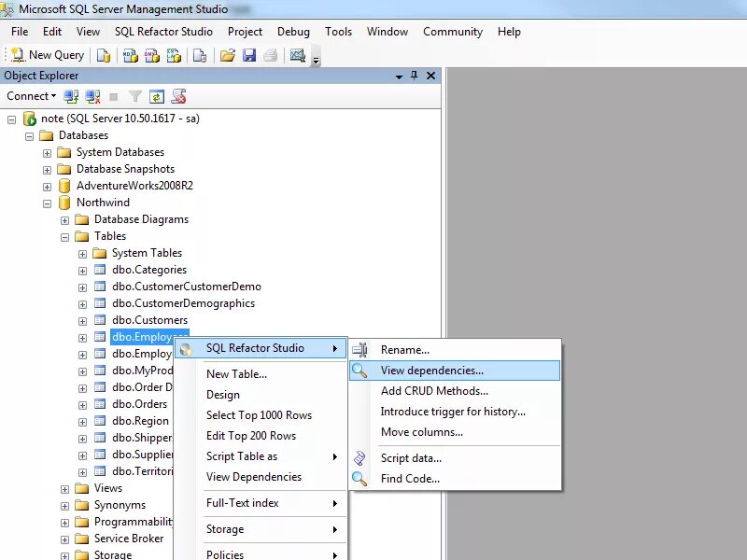
Task: Open the Project menu
Action: 245,32
